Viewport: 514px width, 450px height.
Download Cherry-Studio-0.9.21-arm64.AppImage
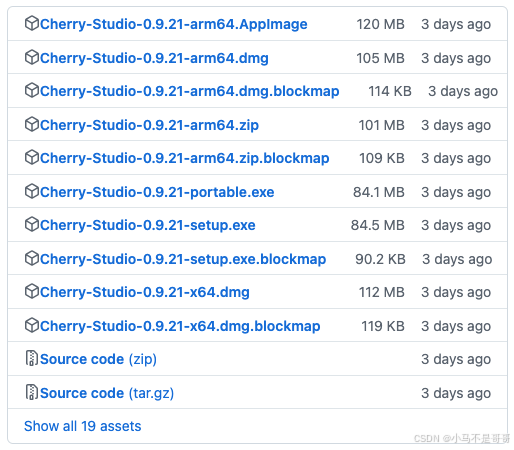point(174,24)
